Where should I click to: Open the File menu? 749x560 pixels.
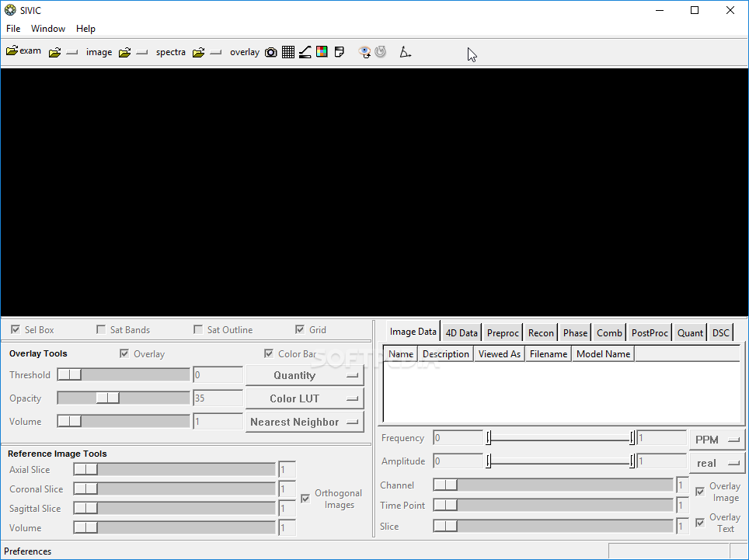(13, 29)
